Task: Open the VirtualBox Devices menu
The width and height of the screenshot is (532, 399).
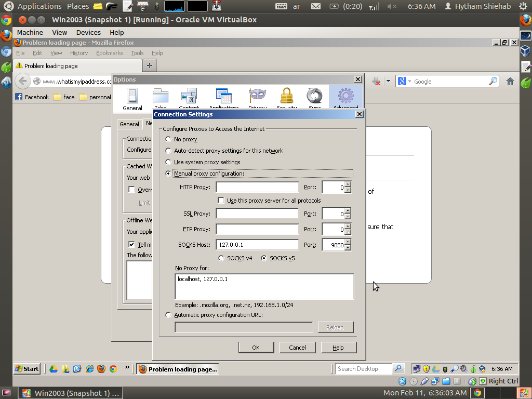Action: [x=88, y=33]
